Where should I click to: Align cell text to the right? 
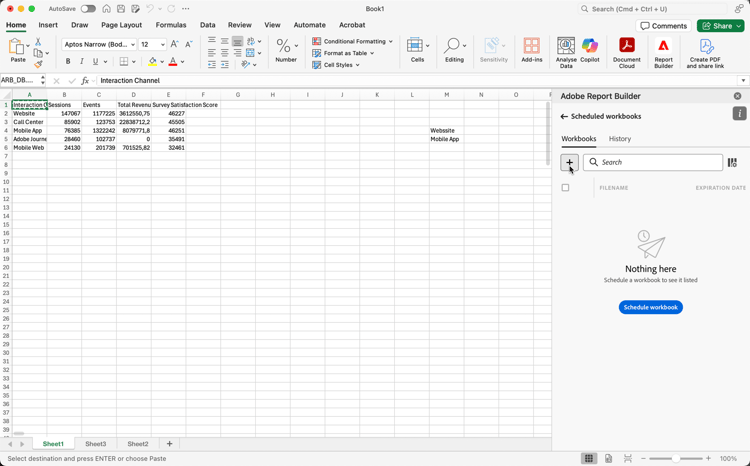point(237,53)
